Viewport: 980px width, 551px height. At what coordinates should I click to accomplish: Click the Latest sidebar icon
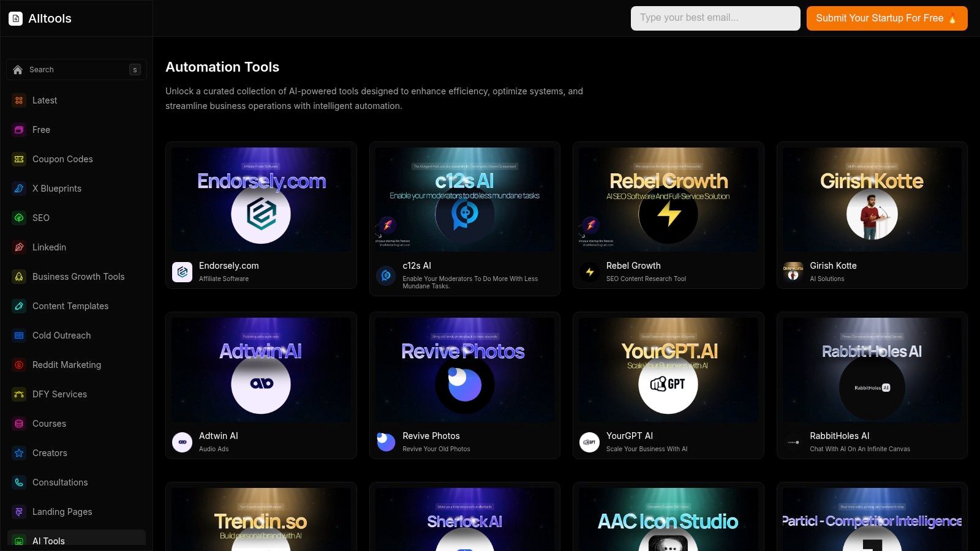pos(19,100)
